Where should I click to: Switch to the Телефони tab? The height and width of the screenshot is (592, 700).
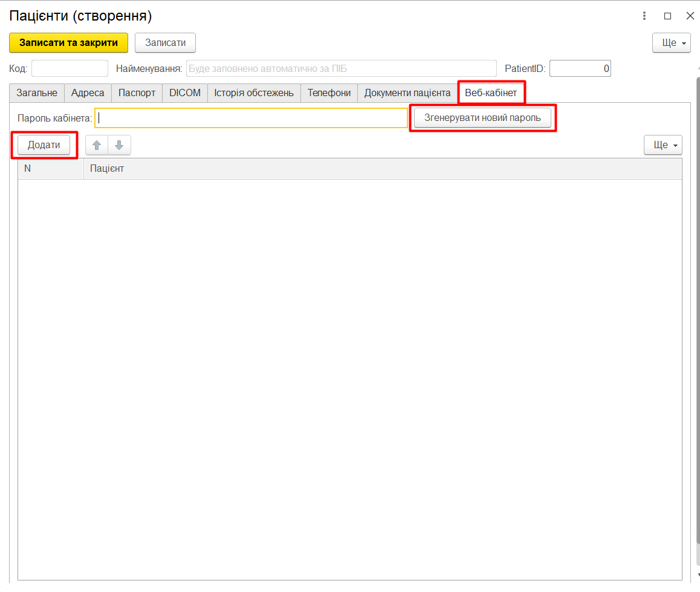329,93
